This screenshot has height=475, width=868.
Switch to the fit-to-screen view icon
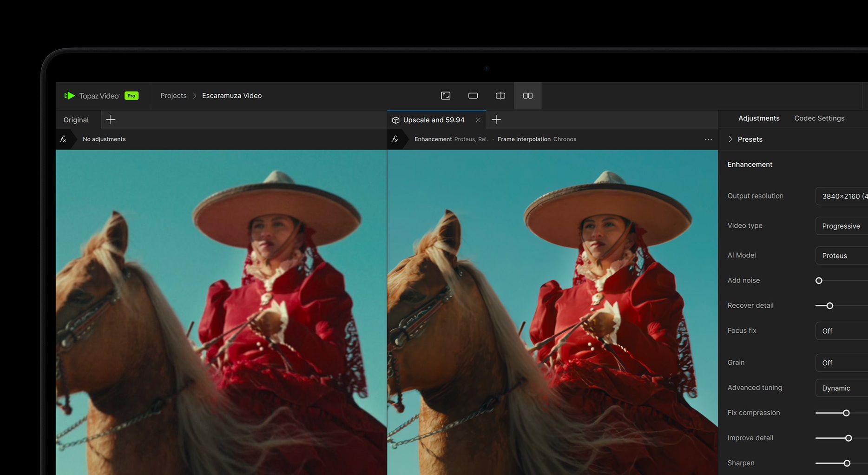click(x=446, y=96)
